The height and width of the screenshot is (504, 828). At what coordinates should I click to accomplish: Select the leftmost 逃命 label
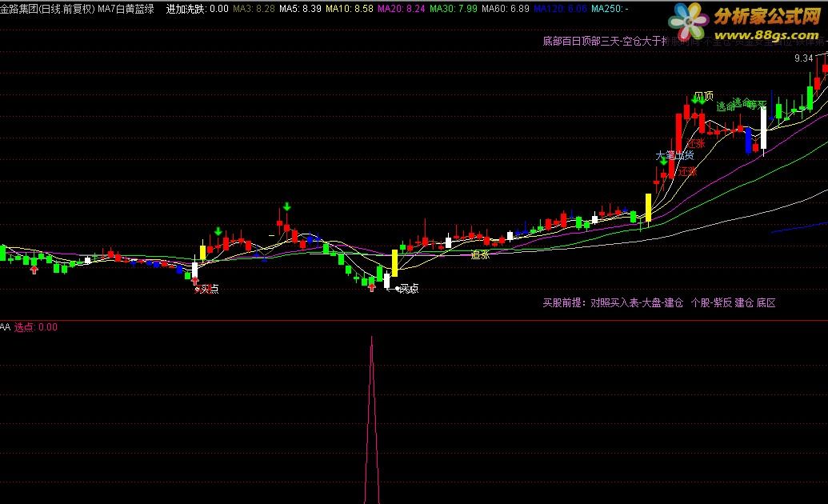pyautogui.click(x=725, y=106)
